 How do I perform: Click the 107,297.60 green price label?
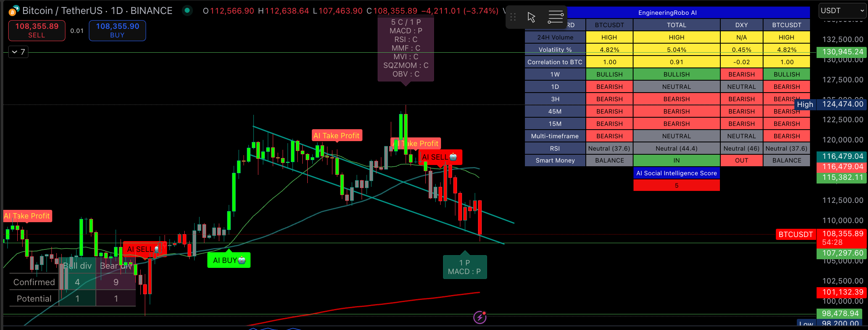click(x=842, y=253)
